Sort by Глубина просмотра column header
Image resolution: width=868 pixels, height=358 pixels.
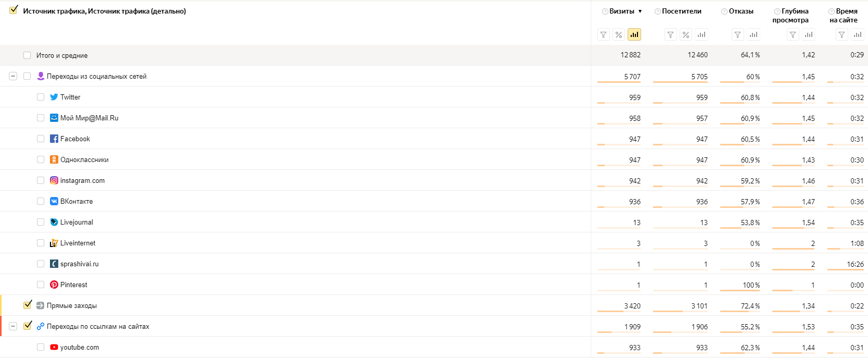click(x=790, y=16)
